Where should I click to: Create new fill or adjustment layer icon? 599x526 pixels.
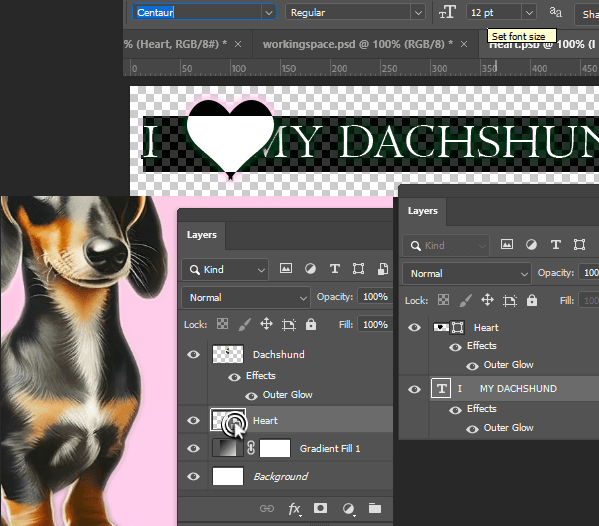pos(348,509)
